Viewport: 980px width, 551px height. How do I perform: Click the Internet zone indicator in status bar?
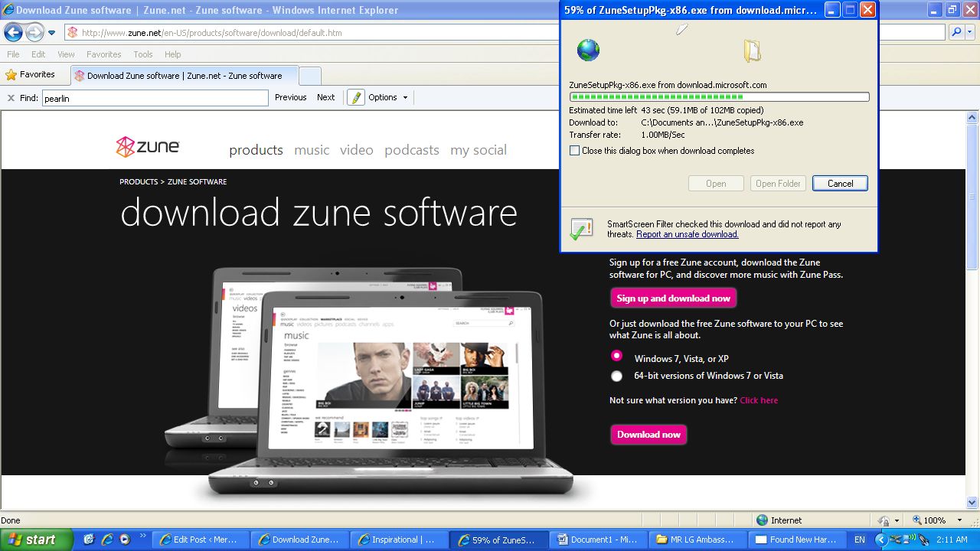click(x=779, y=520)
